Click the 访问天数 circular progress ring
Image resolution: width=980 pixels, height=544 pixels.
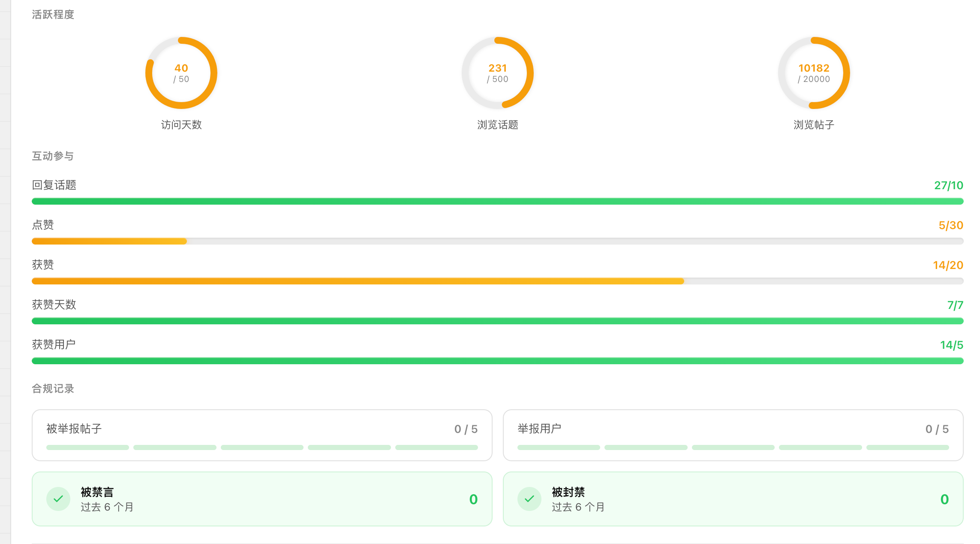click(x=181, y=73)
